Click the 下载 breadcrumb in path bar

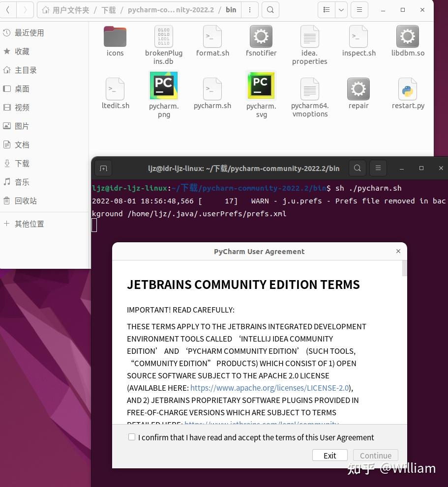point(109,10)
